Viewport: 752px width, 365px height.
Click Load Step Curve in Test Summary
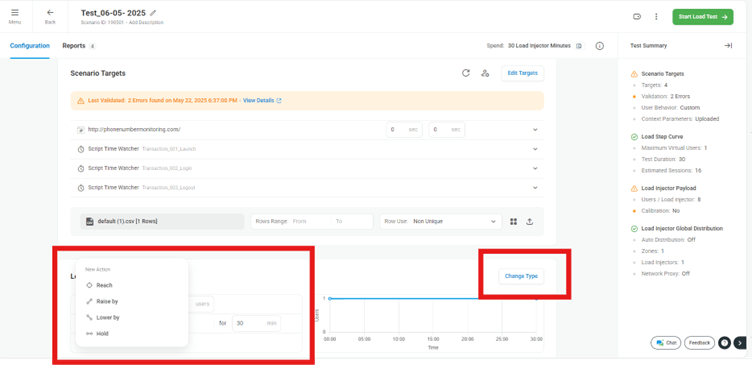[x=662, y=137]
